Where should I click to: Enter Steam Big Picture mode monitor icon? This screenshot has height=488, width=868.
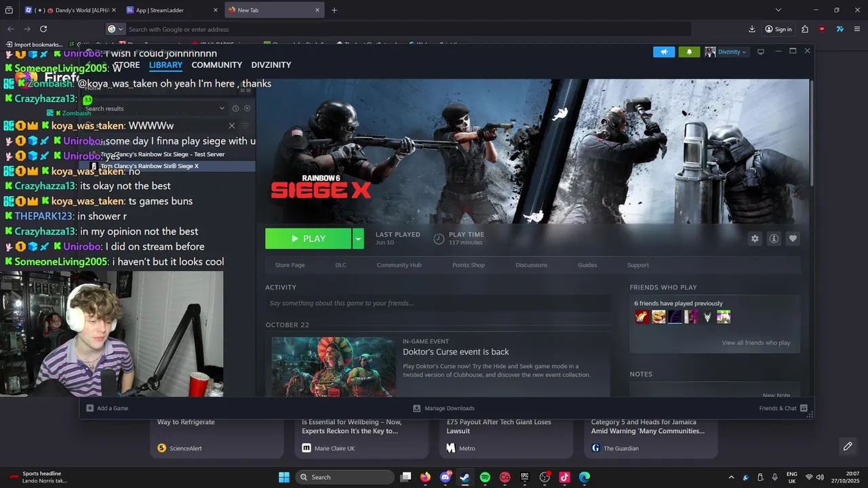761,52
